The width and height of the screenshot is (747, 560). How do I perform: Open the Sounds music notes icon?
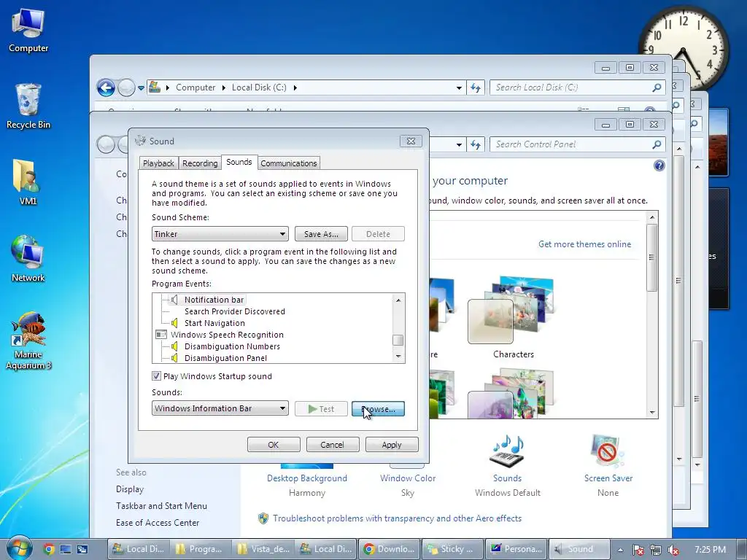508,451
